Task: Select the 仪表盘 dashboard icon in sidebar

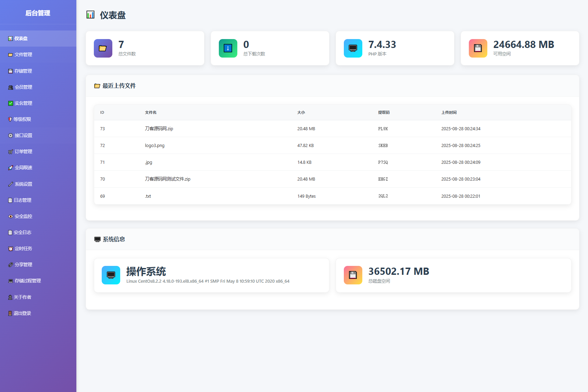Action: pos(10,38)
